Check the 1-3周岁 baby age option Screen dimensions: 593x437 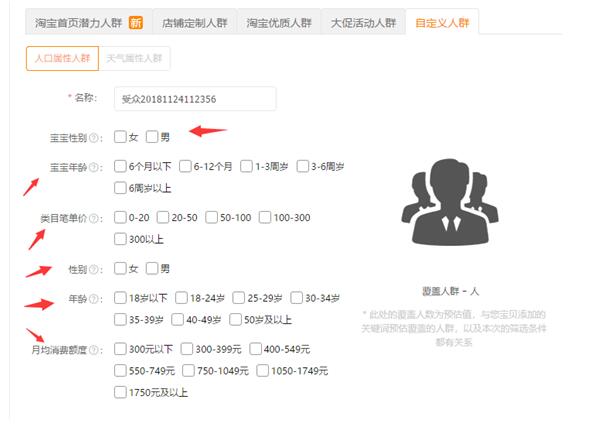[x=246, y=166]
